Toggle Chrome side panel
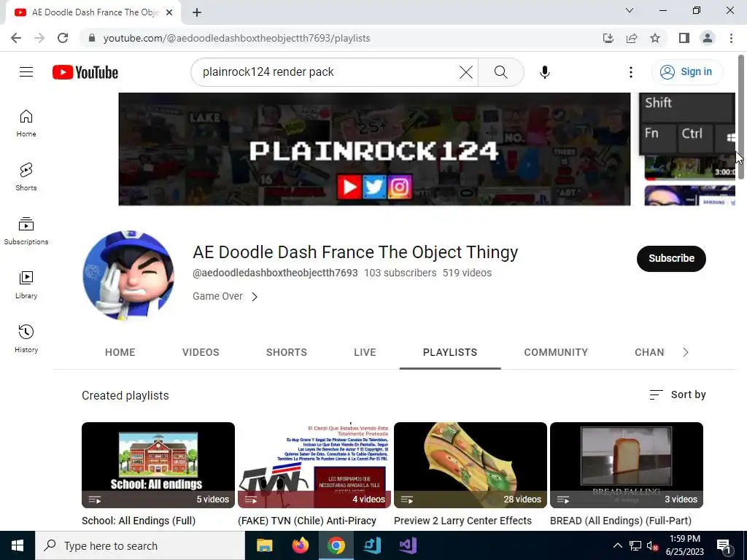The image size is (747, 560). (684, 38)
